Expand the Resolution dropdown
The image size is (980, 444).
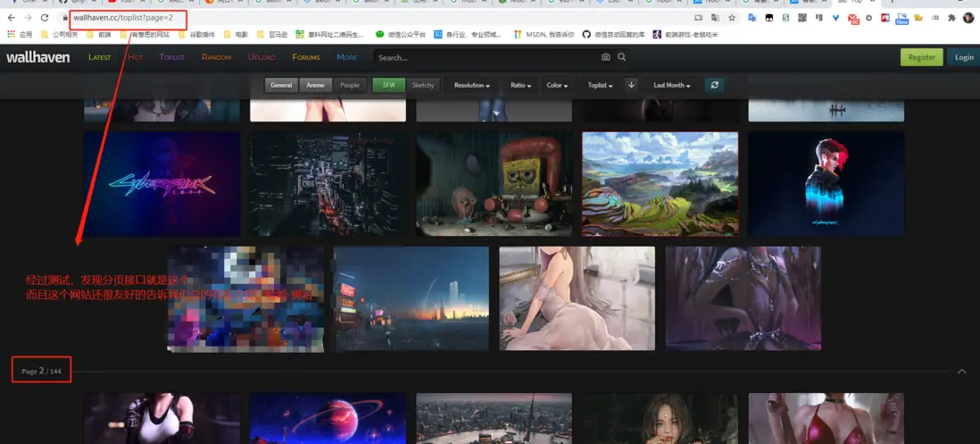471,85
